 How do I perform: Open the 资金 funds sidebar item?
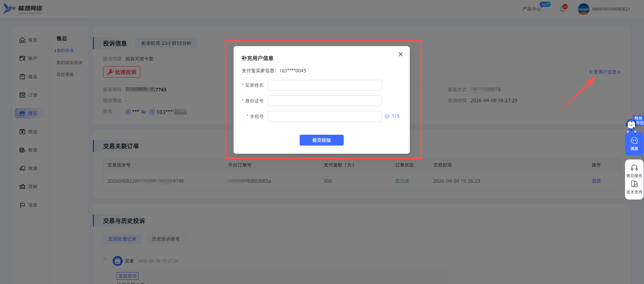pos(28,132)
